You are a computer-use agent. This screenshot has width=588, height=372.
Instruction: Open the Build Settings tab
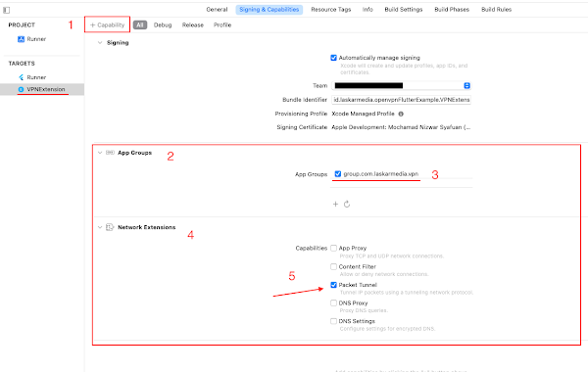[404, 10]
